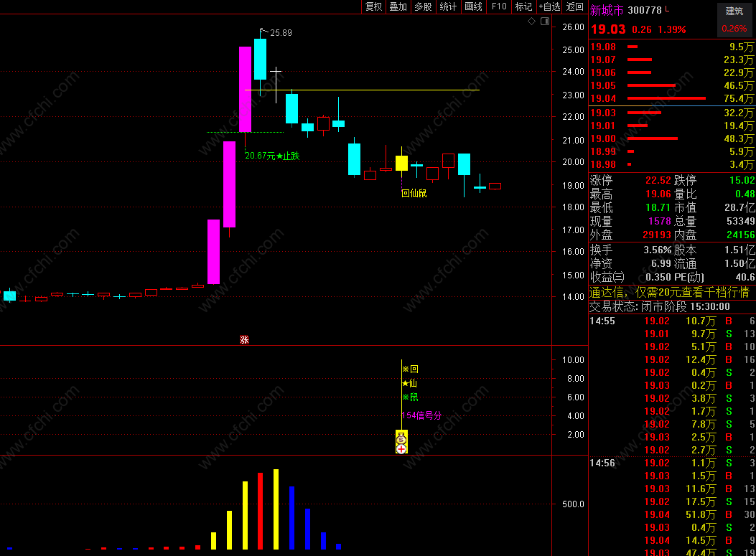This screenshot has width=756, height=556.
Task: Click the 跌停 limit-down value 15.02
Action: [742, 180]
